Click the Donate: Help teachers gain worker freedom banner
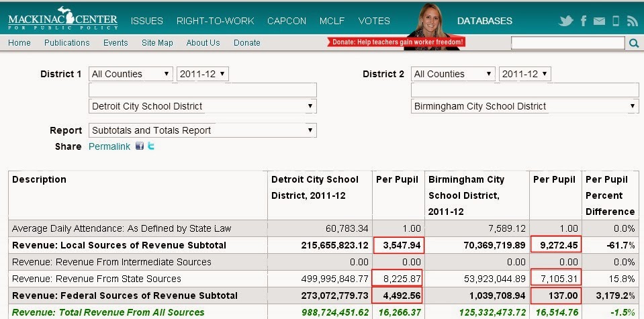Image resolution: width=644 pixels, height=319 pixels. tap(396, 42)
